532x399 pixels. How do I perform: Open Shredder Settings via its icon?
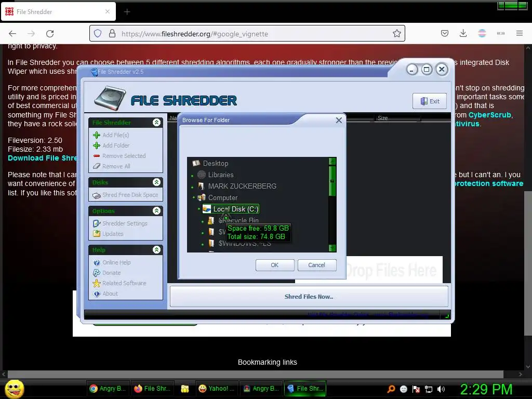point(96,223)
